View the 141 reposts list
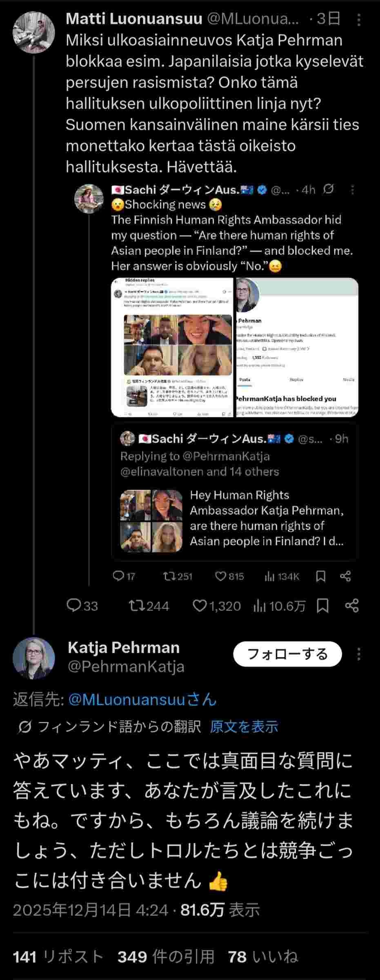Image resolution: width=380 pixels, height=980 pixels. tap(58, 957)
